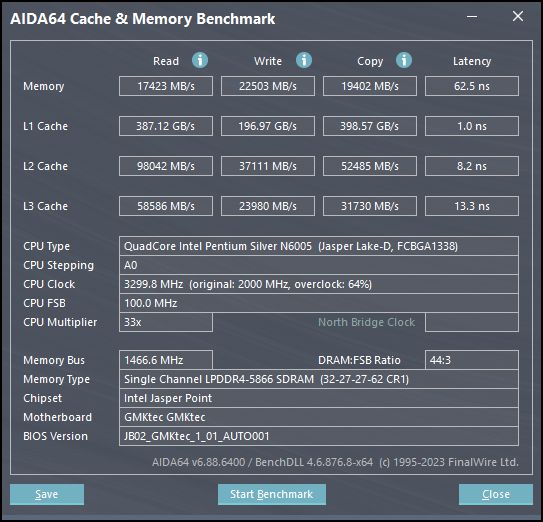
Task: Click the CPU Multiplier 33x field
Action: pyautogui.click(x=166, y=322)
